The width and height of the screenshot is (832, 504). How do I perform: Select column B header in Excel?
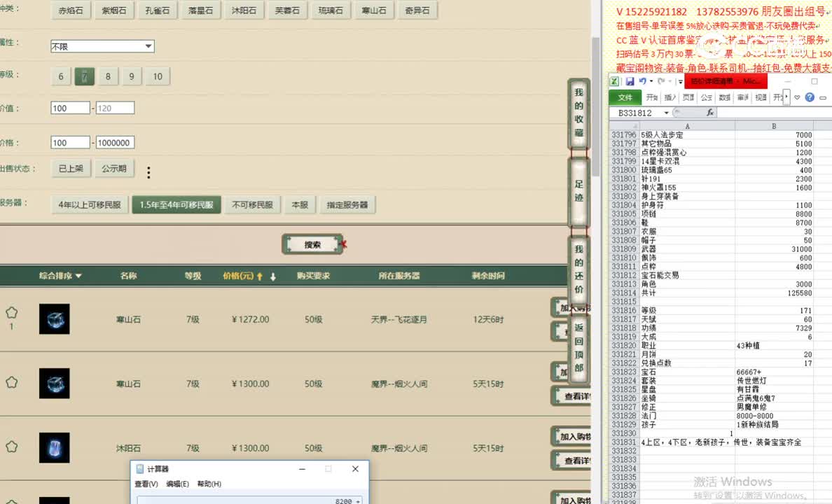click(x=774, y=126)
